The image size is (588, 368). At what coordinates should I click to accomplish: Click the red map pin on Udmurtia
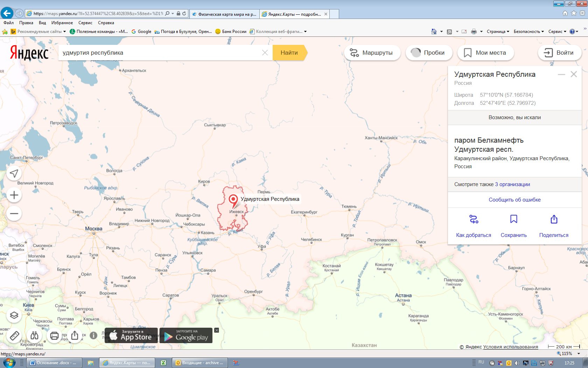[233, 201]
